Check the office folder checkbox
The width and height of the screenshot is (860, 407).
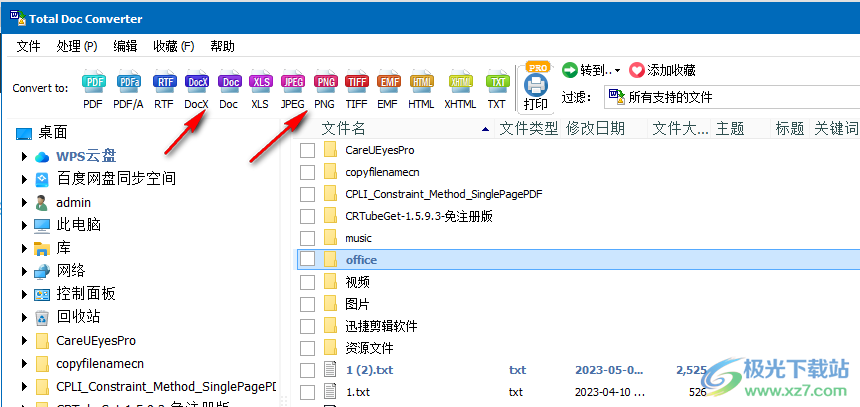click(x=308, y=260)
